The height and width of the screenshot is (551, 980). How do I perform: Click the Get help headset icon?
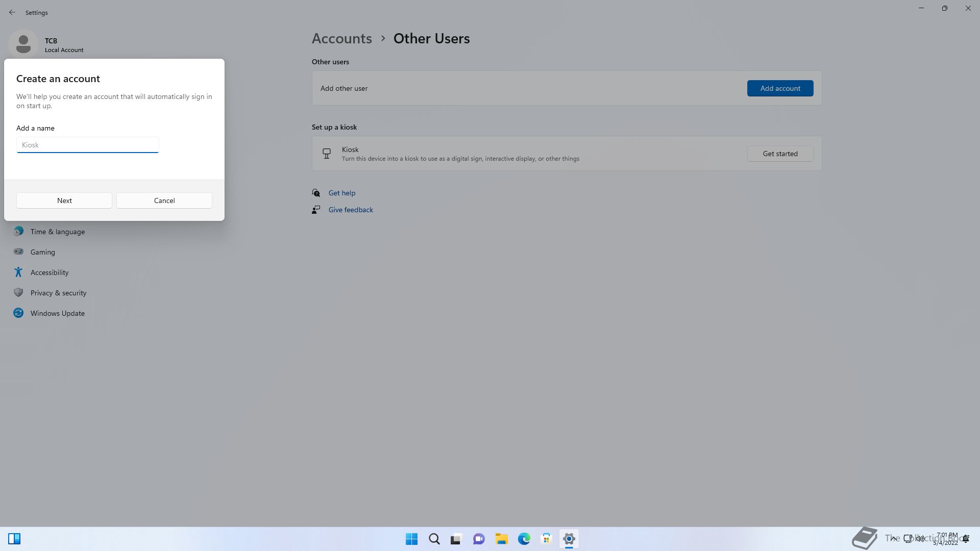(316, 193)
